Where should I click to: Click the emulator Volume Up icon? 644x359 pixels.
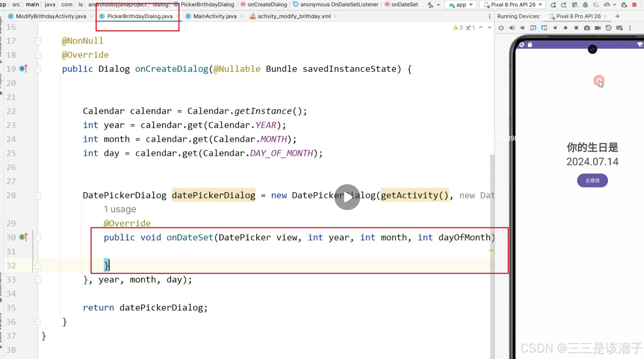[x=512, y=28]
